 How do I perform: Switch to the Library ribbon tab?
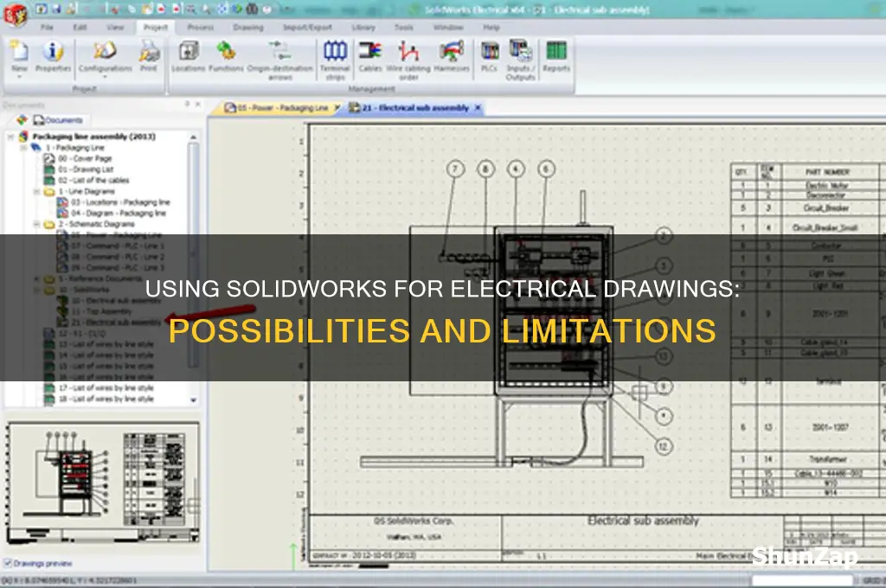click(363, 27)
